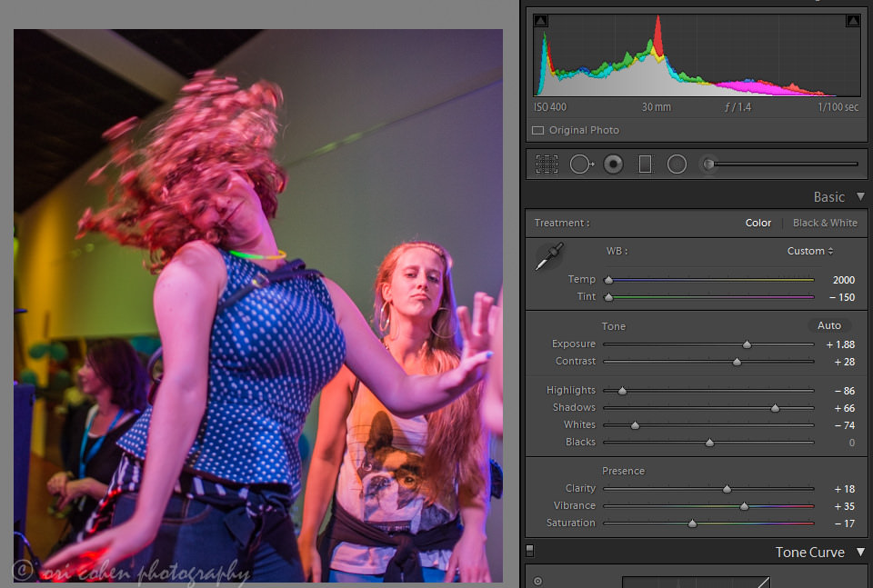Click the Whites slider handle
This screenshot has height=588, width=873.
pyautogui.click(x=635, y=425)
